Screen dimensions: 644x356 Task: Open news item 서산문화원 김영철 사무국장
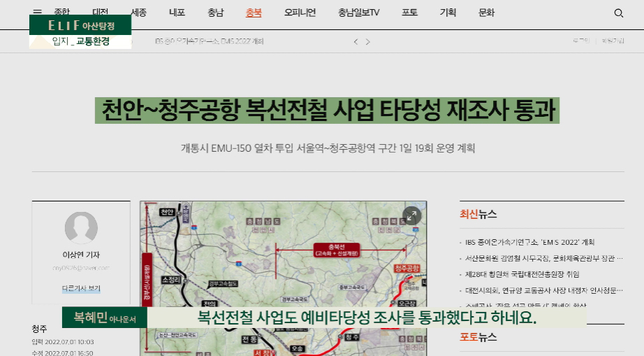(x=544, y=258)
